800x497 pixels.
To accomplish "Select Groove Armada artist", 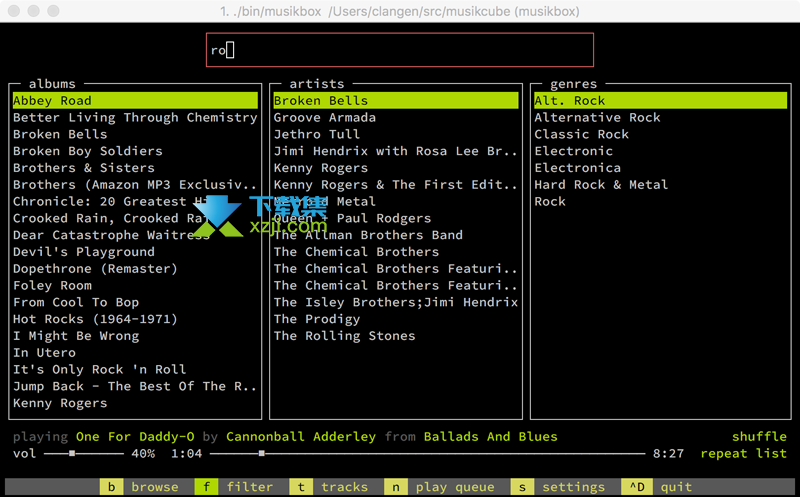I will (396, 117).
